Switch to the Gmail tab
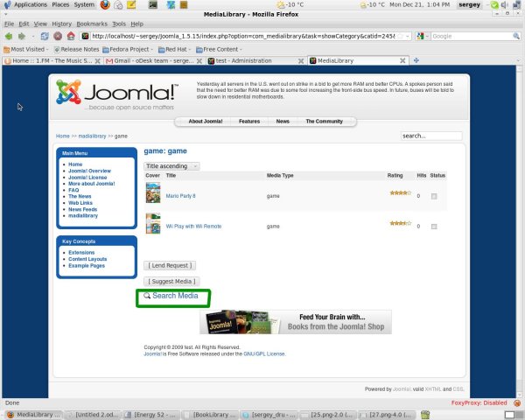Image resolution: width=525 pixels, height=420 pixels. click(x=154, y=60)
